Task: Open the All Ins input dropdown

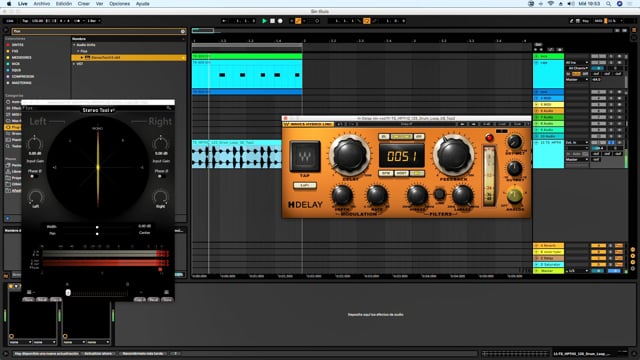Action: [577, 63]
